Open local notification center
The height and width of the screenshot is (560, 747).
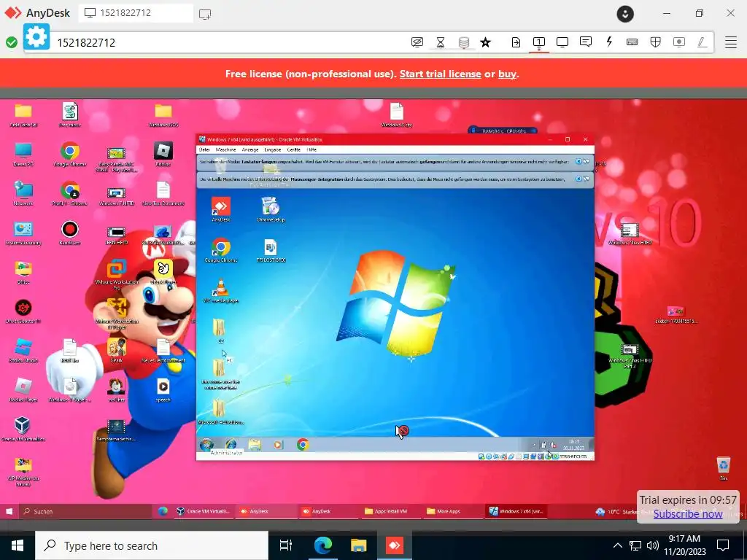tap(723, 545)
